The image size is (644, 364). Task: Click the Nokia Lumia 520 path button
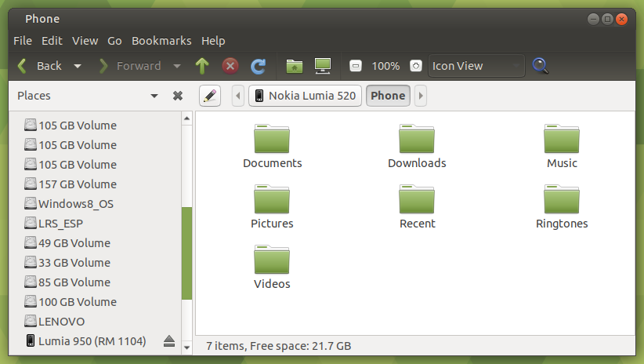(304, 96)
